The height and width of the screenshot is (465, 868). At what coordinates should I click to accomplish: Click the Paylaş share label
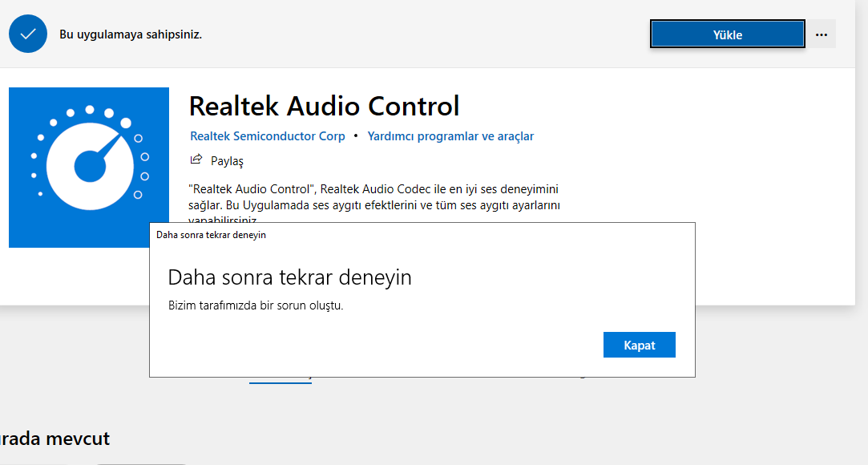click(227, 161)
